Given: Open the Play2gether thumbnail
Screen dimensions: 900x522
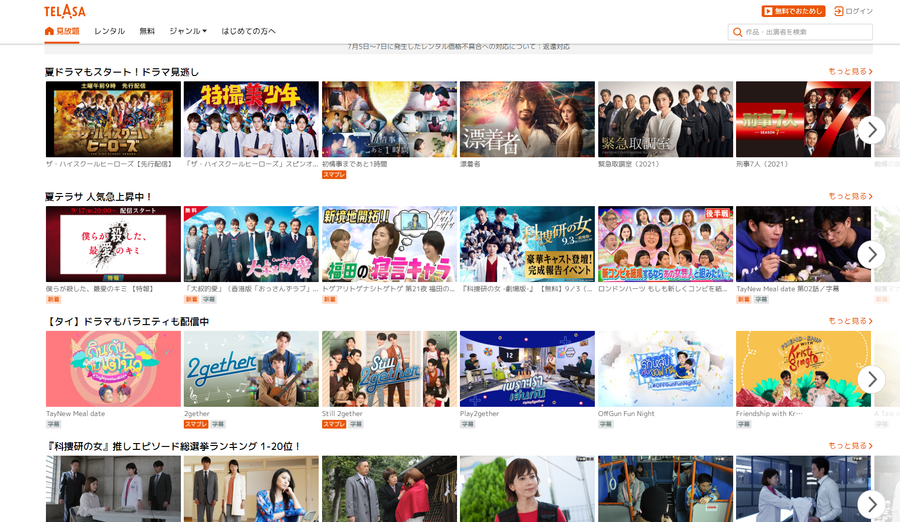Looking at the screenshot, I should point(527,369).
